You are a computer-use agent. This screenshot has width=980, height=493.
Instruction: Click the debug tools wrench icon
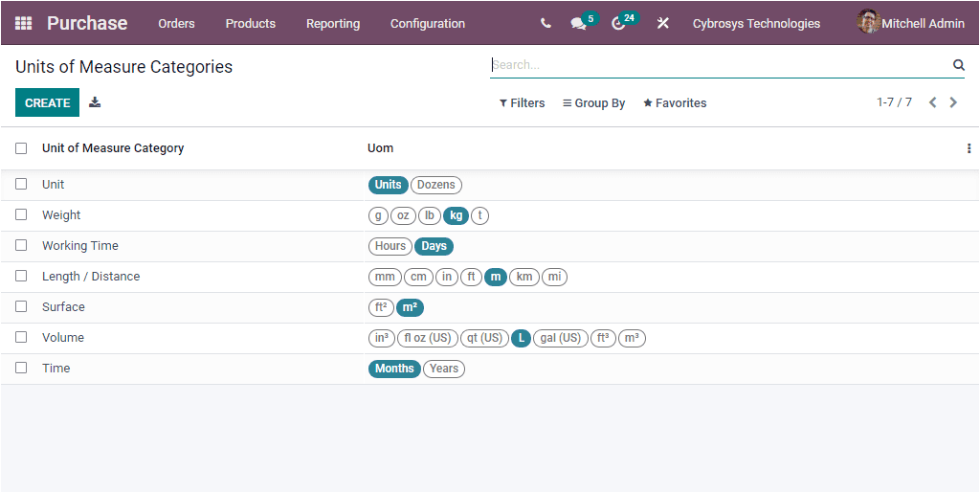[662, 23]
